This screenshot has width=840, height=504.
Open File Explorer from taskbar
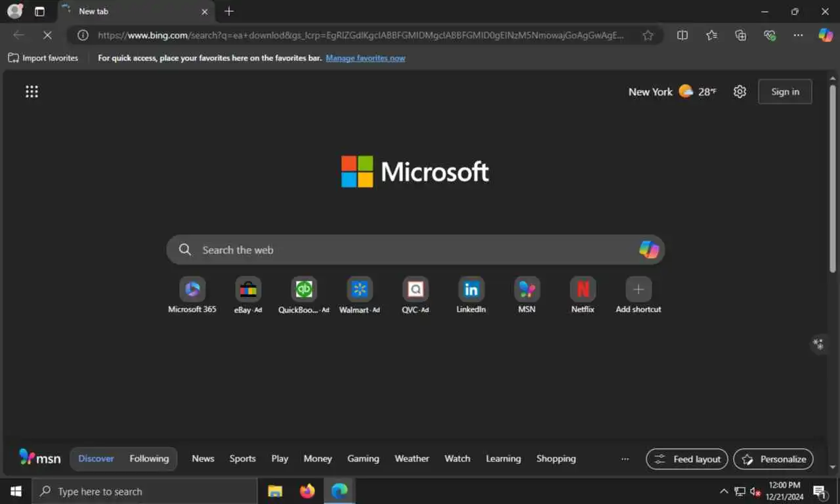point(275,491)
